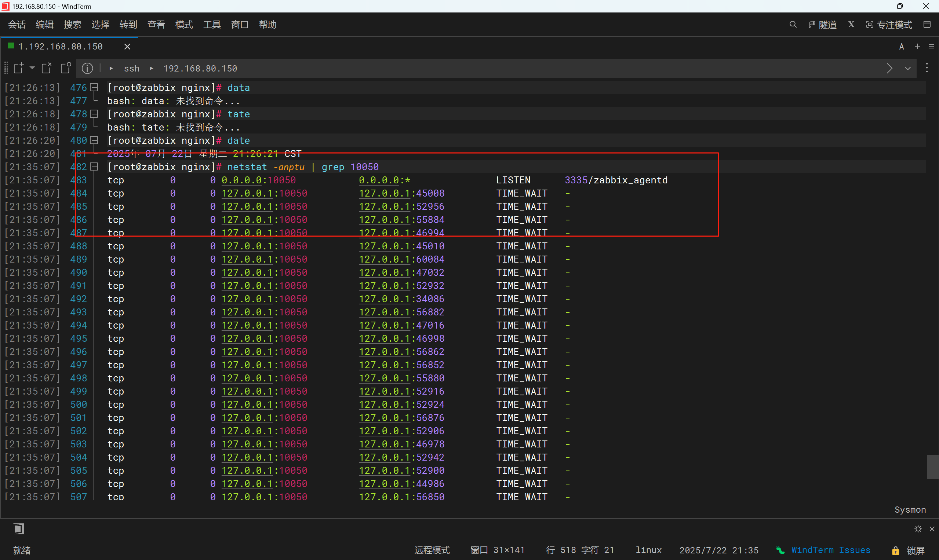Collapse the fold at line 482
The image size is (939, 560).
coord(94,167)
